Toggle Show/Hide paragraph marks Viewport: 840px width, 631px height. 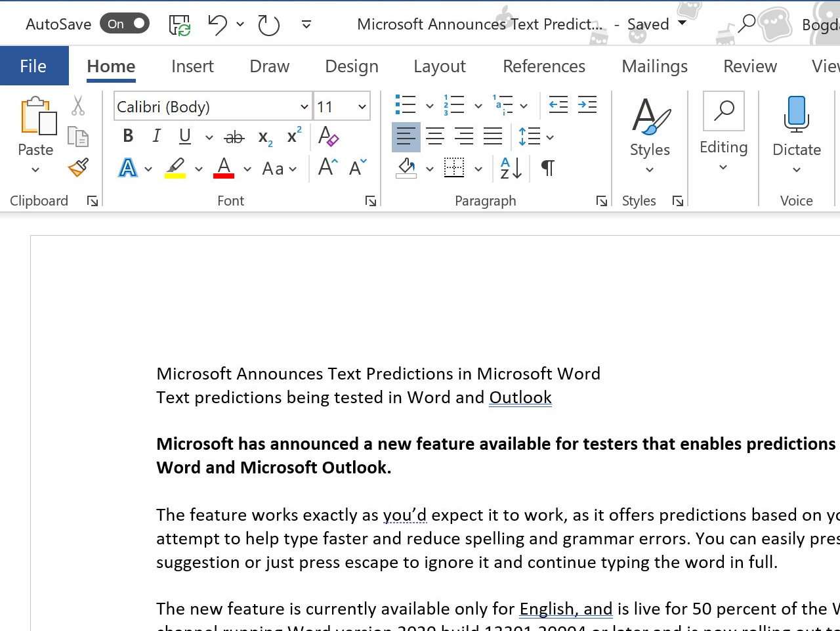pyautogui.click(x=547, y=169)
